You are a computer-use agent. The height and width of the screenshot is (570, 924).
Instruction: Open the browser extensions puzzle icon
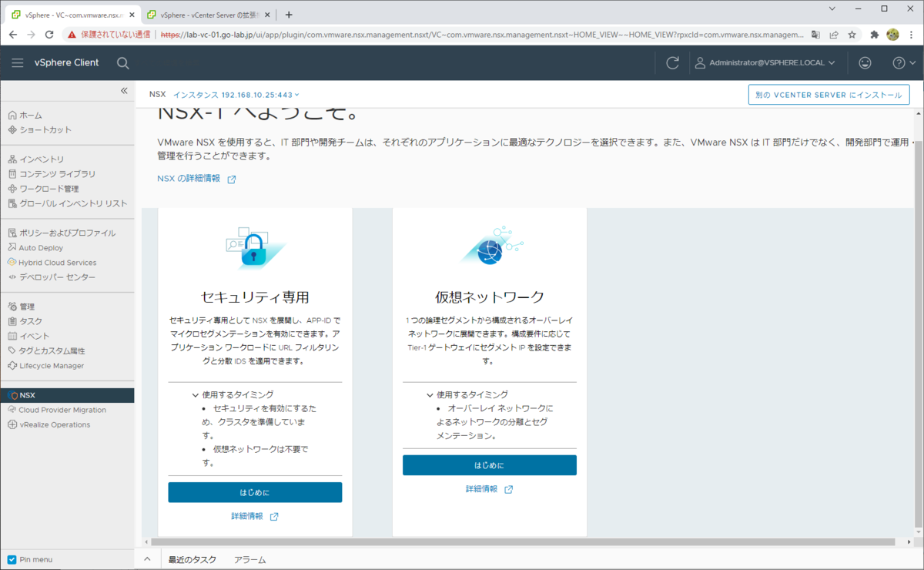(875, 35)
